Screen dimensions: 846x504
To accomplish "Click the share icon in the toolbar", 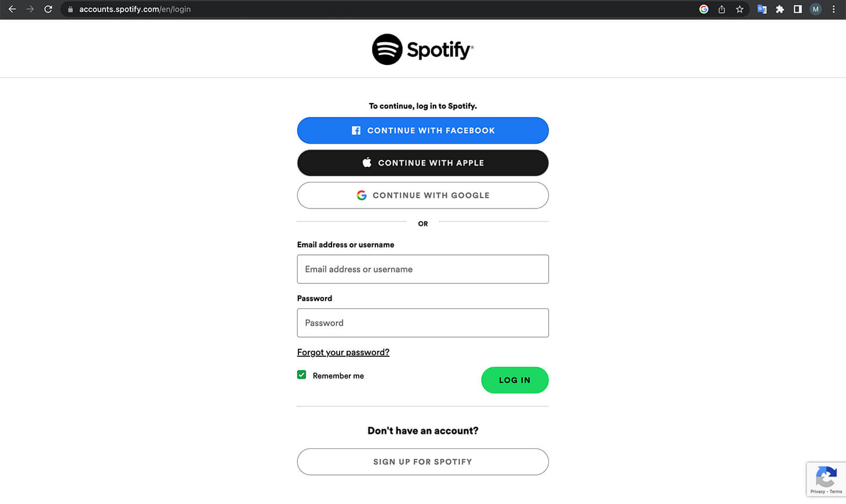I will (x=721, y=9).
